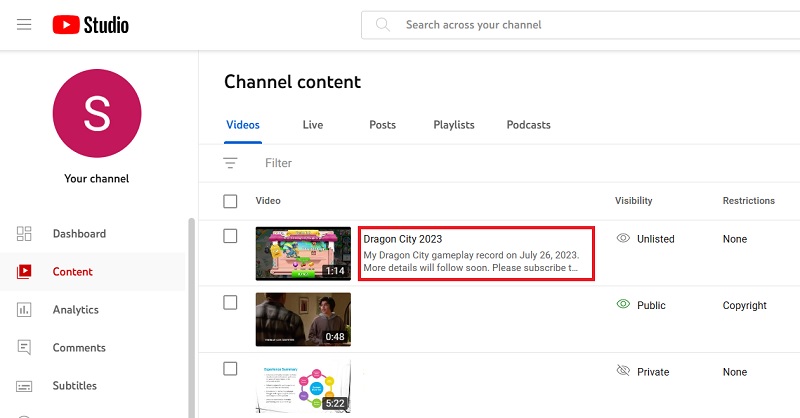Tick the select-all checkbox beside Video header
800x418 pixels.
(x=230, y=201)
